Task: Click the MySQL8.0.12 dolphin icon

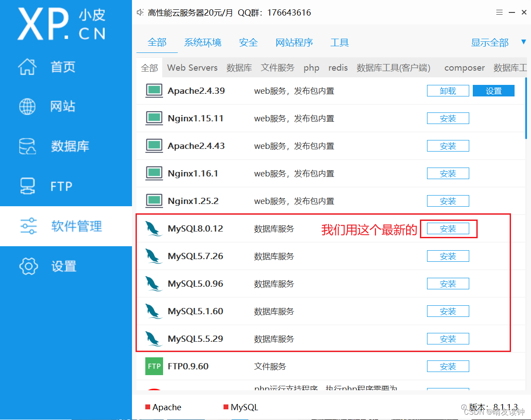Action: pyautogui.click(x=153, y=228)
